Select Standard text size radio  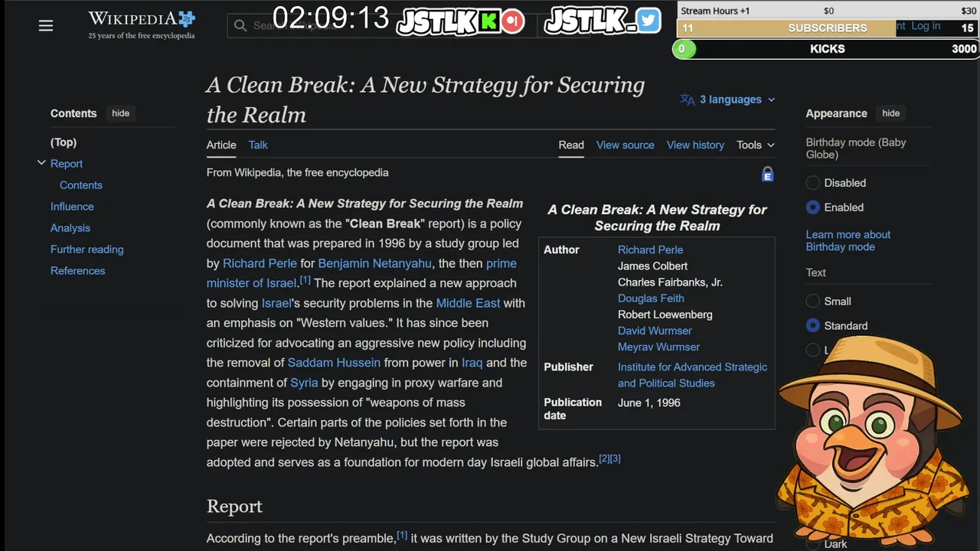pos(813,326)
